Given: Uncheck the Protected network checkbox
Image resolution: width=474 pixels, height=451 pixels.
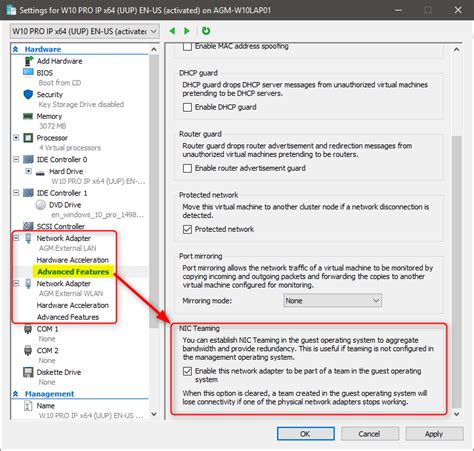Looking at the screenshot, I should (x=187, y=229).
